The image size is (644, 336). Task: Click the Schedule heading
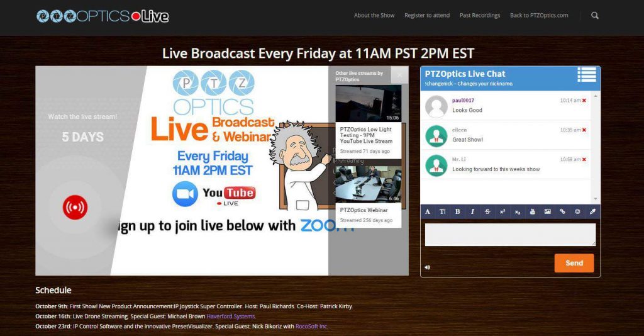pos(53,290)
